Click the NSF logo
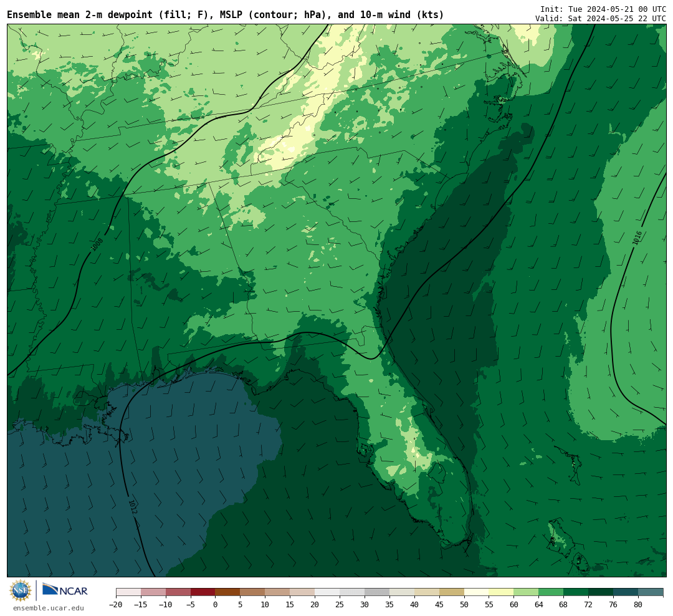Screen dimensions: 673x616 [21, 590]
